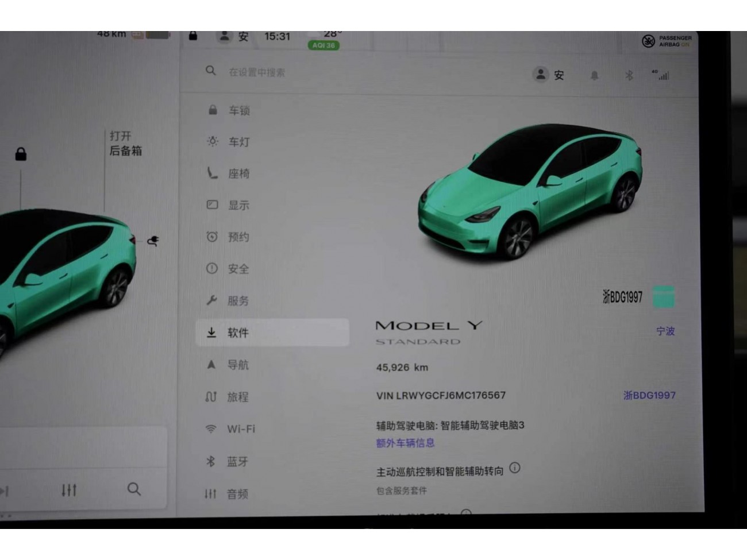Select the green vehicle color swatch
Viewport: 747px width, 560px height.
coord(664,297)
